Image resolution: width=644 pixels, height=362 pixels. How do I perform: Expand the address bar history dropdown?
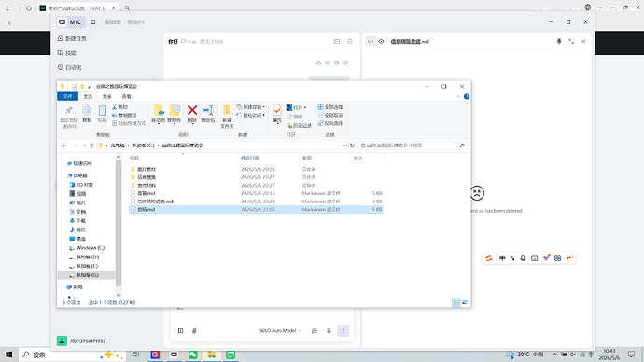coord(345,146)
